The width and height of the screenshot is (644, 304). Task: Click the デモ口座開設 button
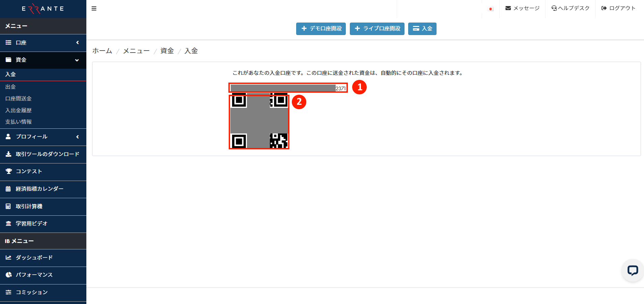tap(321, 29)
